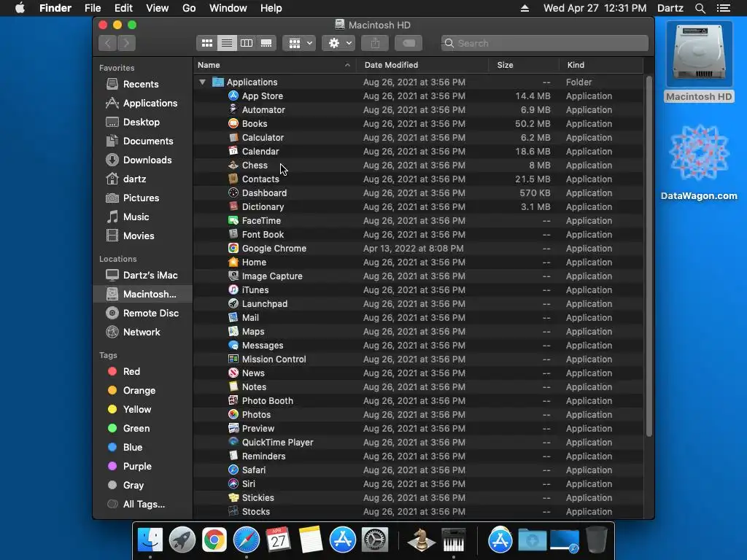Screen dimensions: 747x560
Task: Select the Photo Booth app icon
Action: pyautogui.click(x=233, y=400)
